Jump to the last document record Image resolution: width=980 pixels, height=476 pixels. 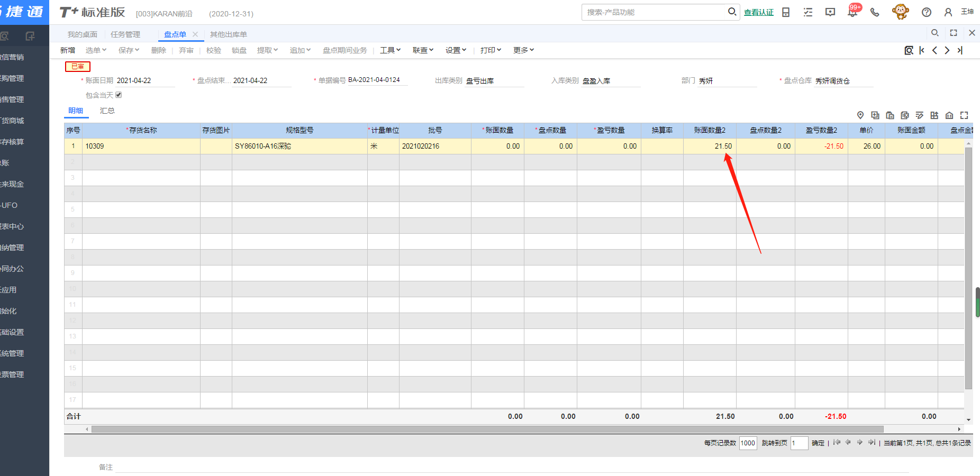click(x=960, y=50)
